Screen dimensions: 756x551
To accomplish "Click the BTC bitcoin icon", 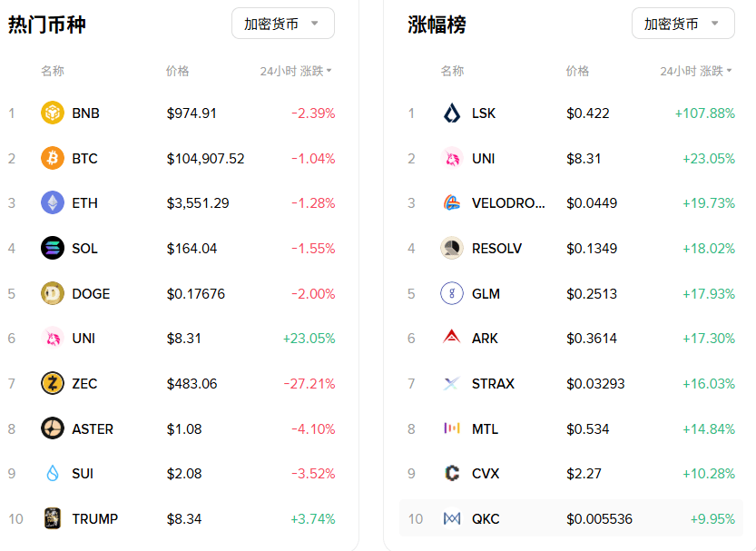I will pyautogui.click(x=53, y=158).
